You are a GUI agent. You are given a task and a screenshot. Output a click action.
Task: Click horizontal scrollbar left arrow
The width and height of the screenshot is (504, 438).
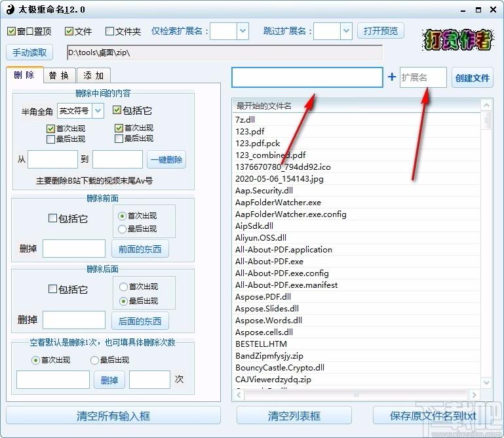tap(238, 395)
